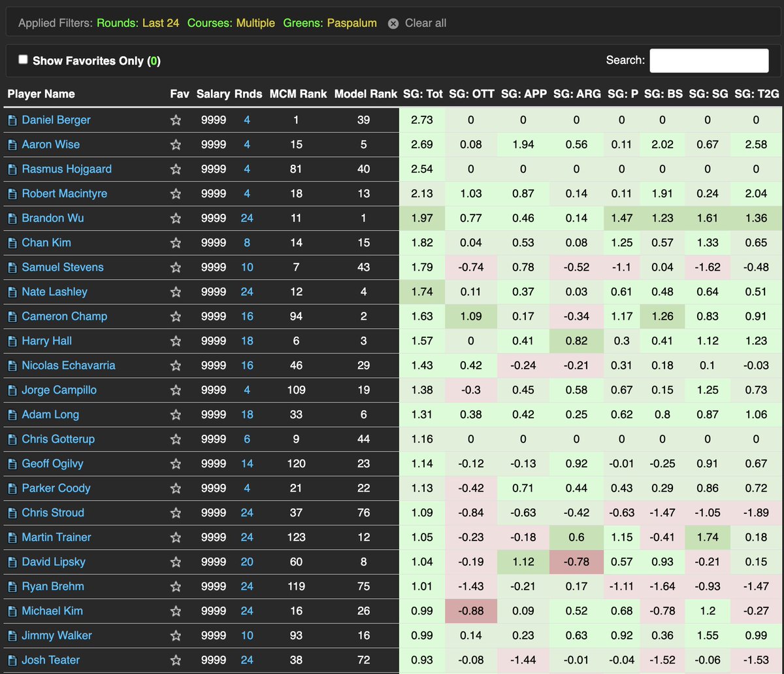Open the Cameron Champ player link
Viewport: 784px width, 674px height.
(65, 316)
